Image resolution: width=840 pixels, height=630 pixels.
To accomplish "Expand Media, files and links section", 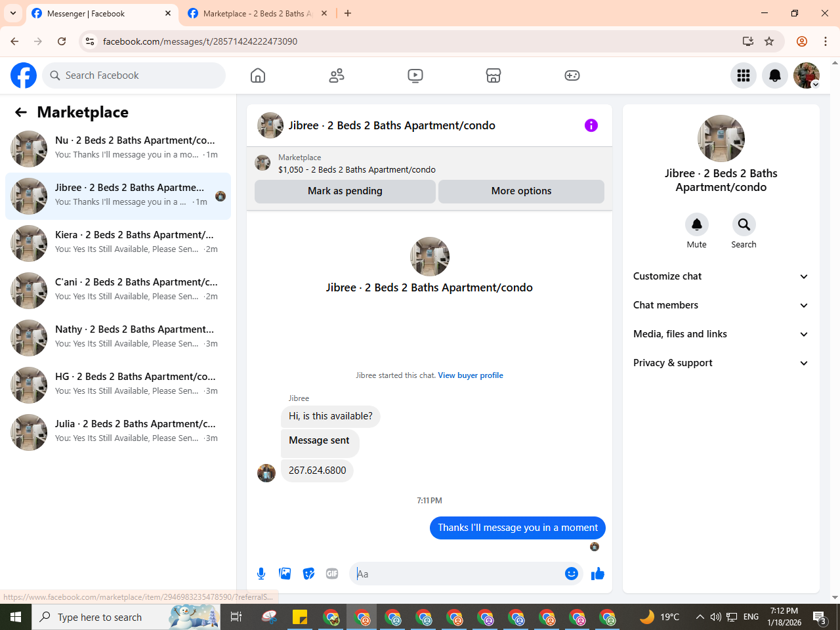I will click(721, 334).
